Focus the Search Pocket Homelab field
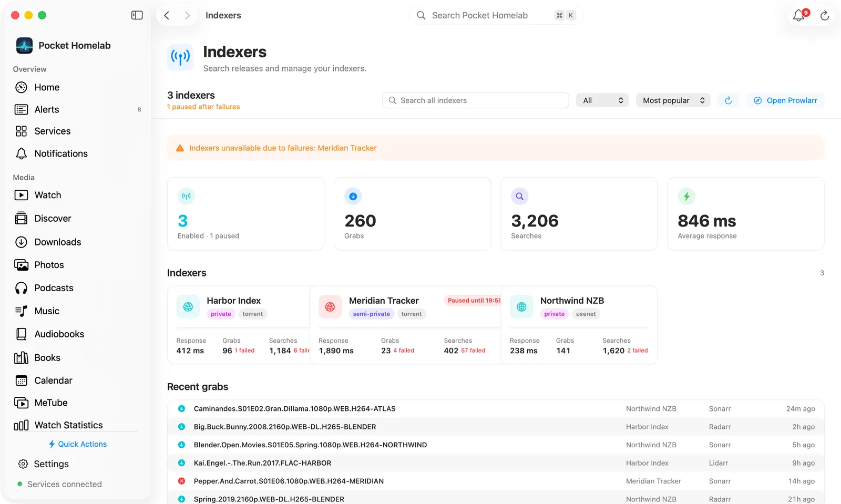Screen dimensions: 841x504 point(496,15)
